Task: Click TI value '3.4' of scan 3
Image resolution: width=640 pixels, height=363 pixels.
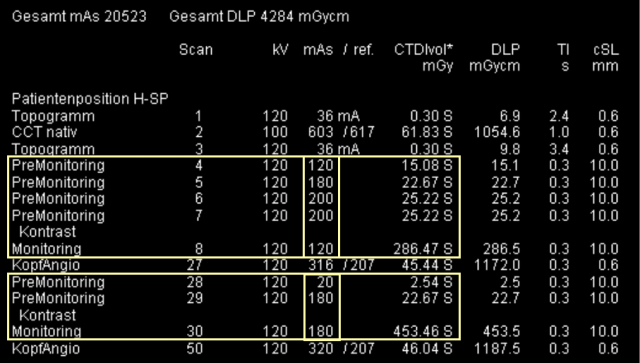Action: [559, 149]
